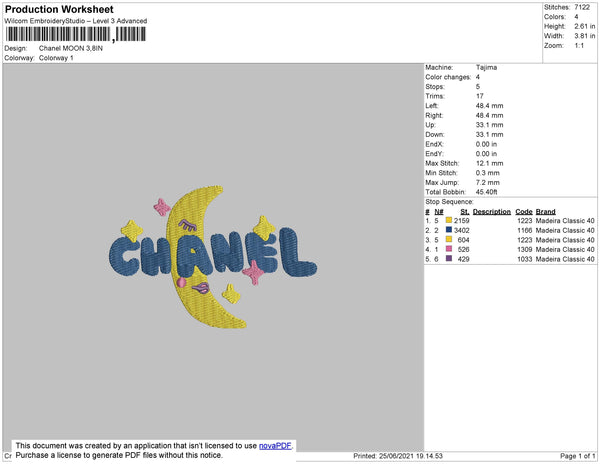The width and height of the screenshot is (600, 464).
Task: Select the design name 'Chanel MOON 3,8IN'
Action: pos(71,49)
